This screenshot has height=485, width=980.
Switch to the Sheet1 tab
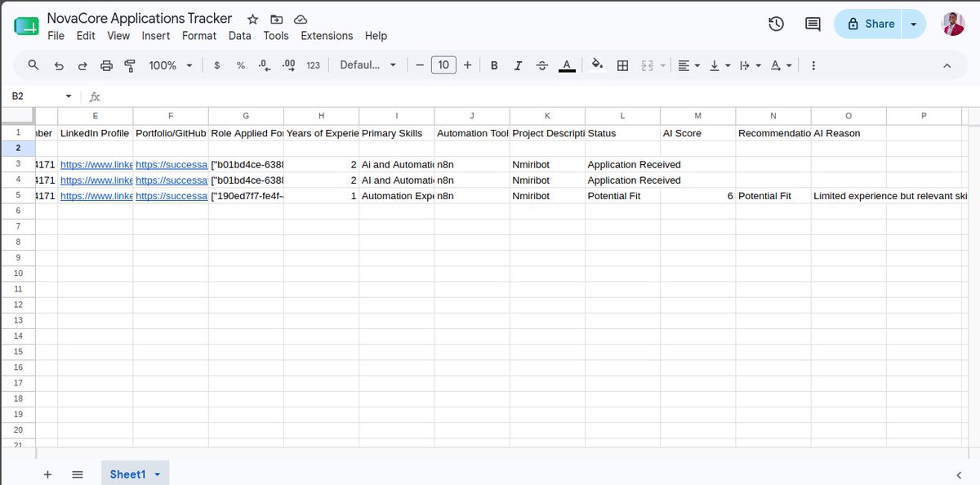click(127, 474)
